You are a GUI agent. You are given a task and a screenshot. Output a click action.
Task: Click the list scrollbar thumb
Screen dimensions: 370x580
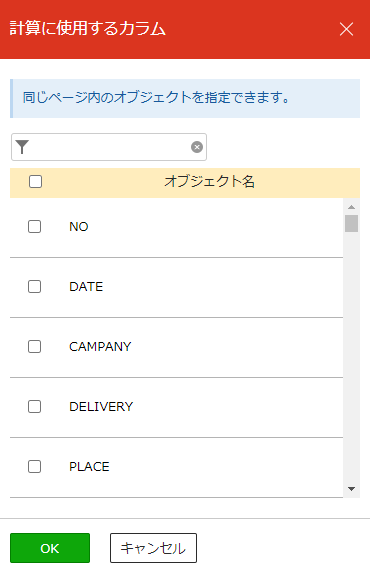[x=352, y=223]
